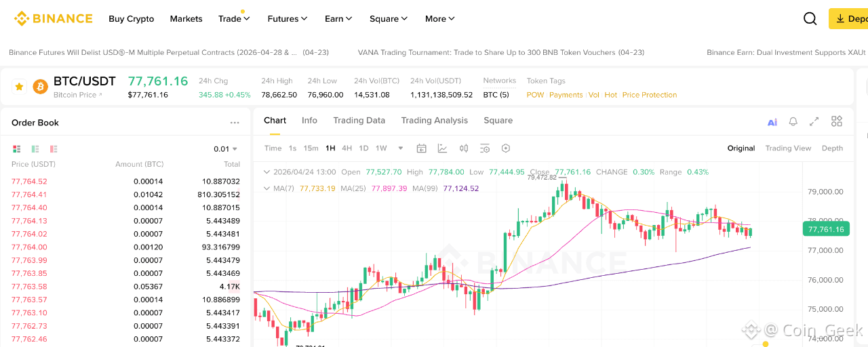
Task: Expand chart to fullscreen
Action: coord(814,122)
